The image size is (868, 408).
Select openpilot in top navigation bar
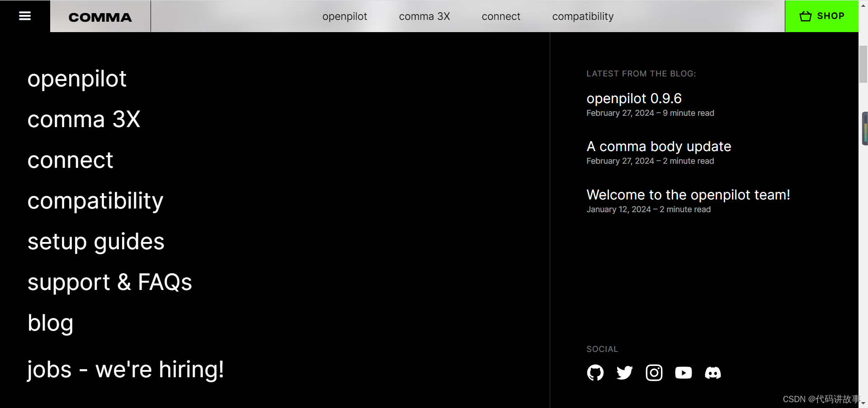[344, 16]
